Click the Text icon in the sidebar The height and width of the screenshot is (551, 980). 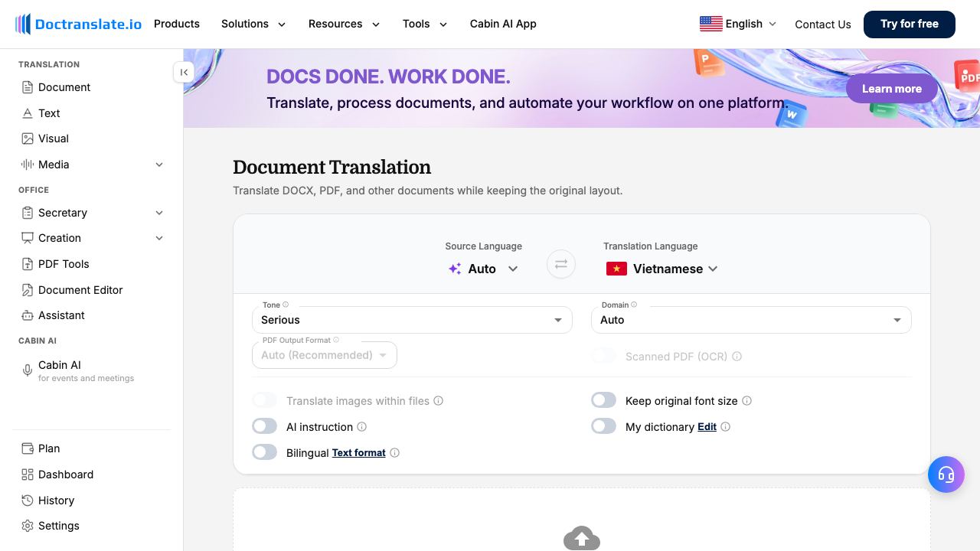point(28,113)
